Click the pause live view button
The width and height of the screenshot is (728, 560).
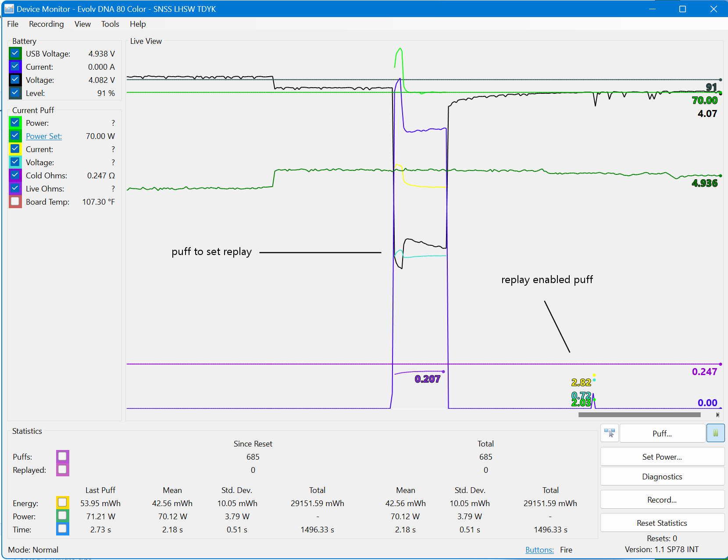[x=715, y=433]
